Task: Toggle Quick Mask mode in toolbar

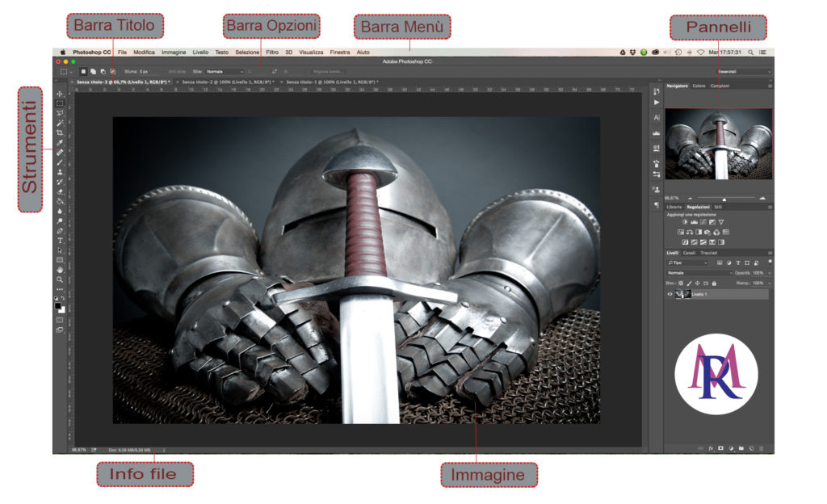Action: click(x=60, y=320)
